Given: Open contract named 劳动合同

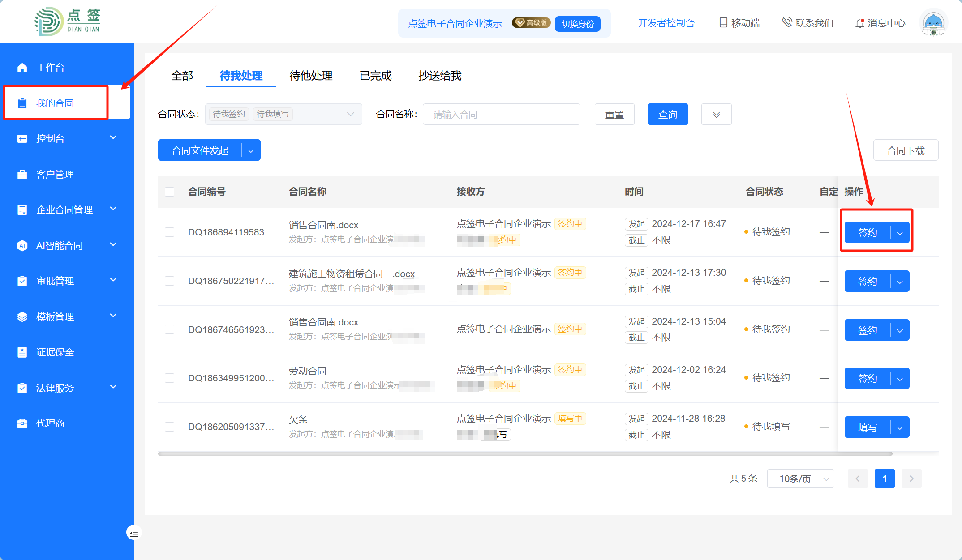Looking at the screenshot, I should click(x=307, y=371).
